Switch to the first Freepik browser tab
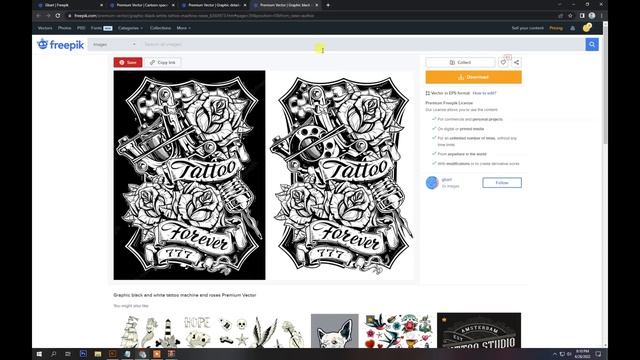The height and width of the screenshot is (360, 640). point(70,5)
